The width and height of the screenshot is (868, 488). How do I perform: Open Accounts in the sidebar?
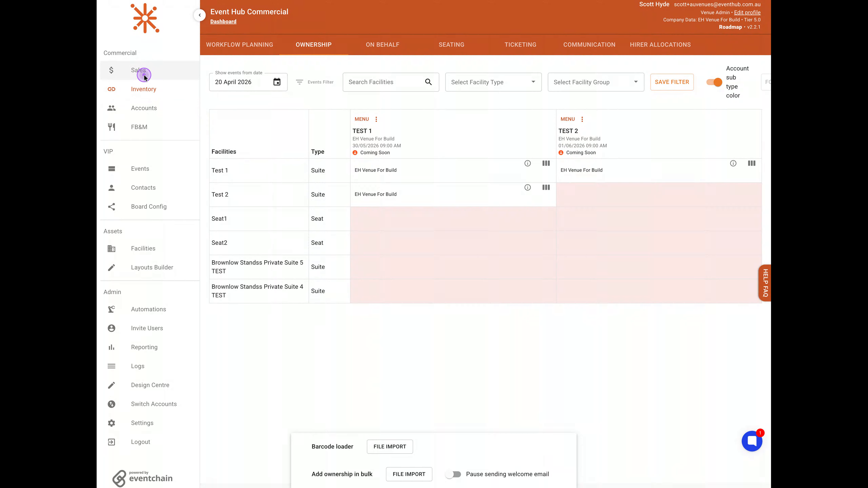pyautogui.click(x=150, y=108)
